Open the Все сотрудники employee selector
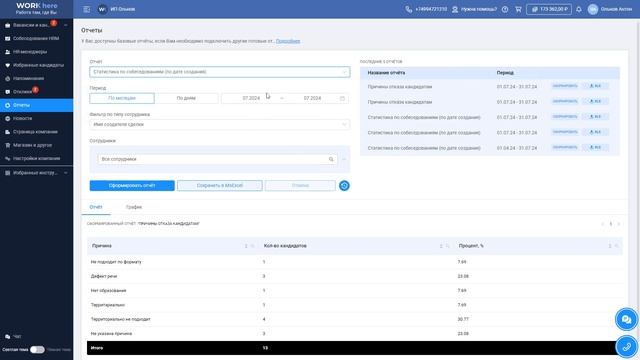640x360 pixels. (x=218, y=159)
